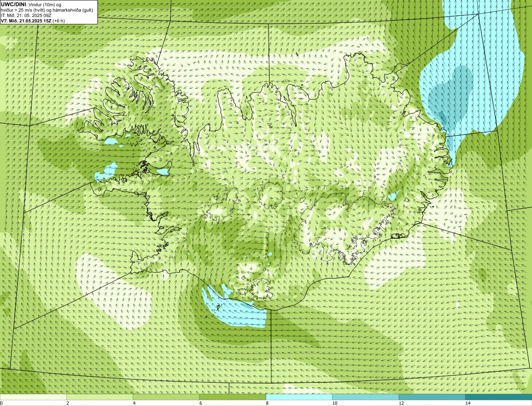Select the 10–12 m/s turquoise color segment
Image resolution: width=532 pixels, height=406 pixels.
(x=366, y=397)
